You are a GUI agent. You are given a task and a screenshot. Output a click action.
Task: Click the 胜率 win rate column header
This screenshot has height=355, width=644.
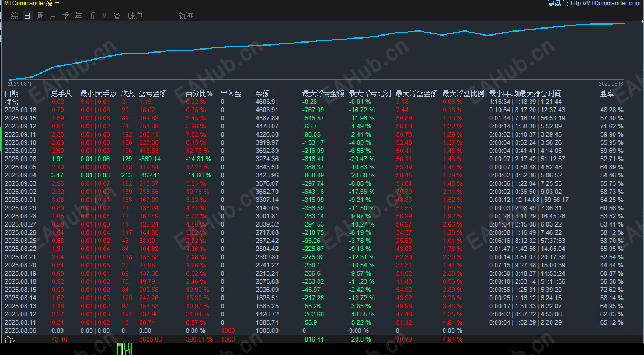(x=607, y=93)
